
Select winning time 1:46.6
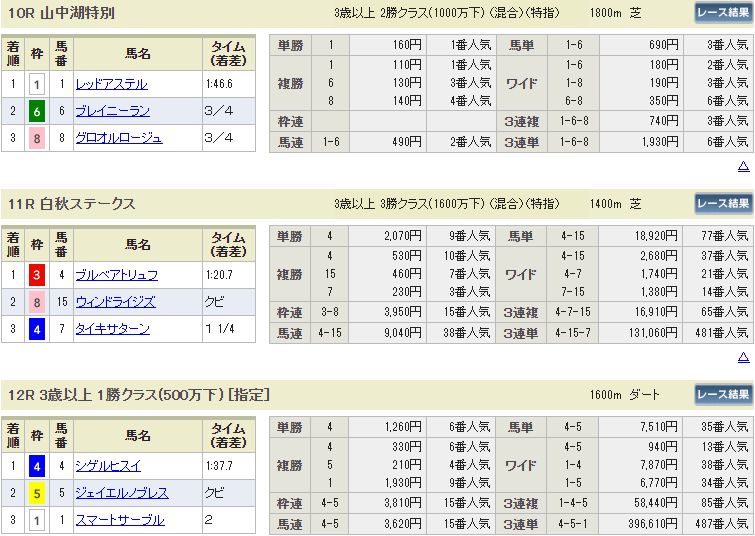[220, 84]
